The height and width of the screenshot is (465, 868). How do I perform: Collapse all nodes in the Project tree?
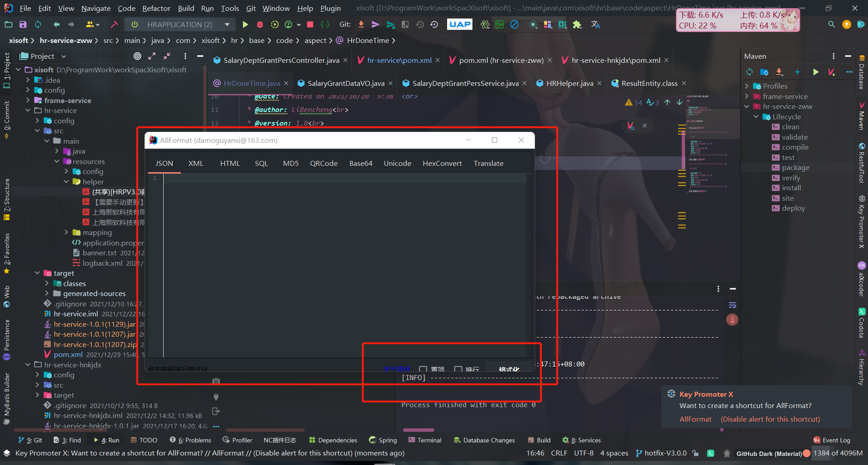click(167, 56)
